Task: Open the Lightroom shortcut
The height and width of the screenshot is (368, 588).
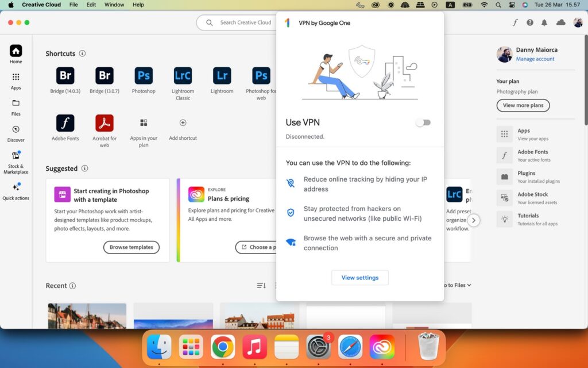Action: 222,76
